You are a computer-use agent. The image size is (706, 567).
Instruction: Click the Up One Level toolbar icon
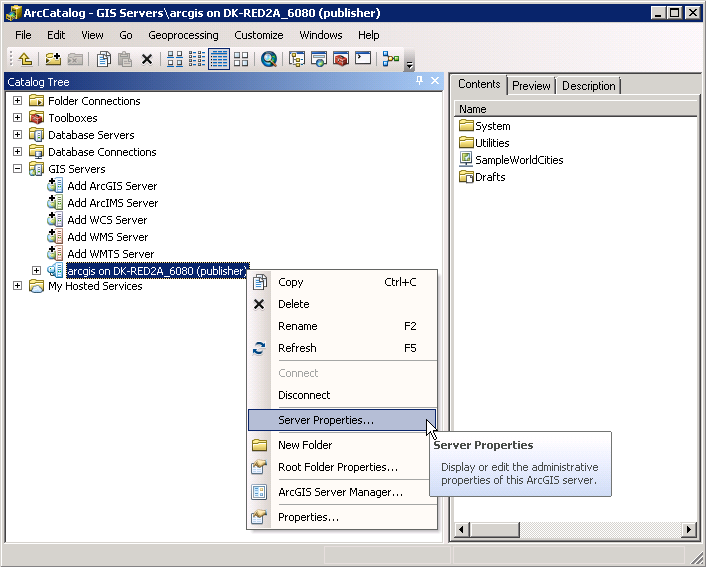pyautogui.click(x=26, y=59)
